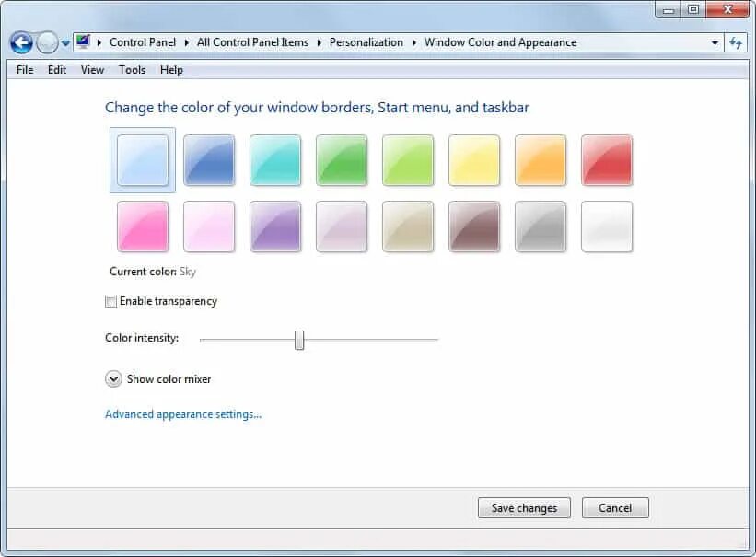Expand the arrow after All Control Panel Items

coord(320,42)
